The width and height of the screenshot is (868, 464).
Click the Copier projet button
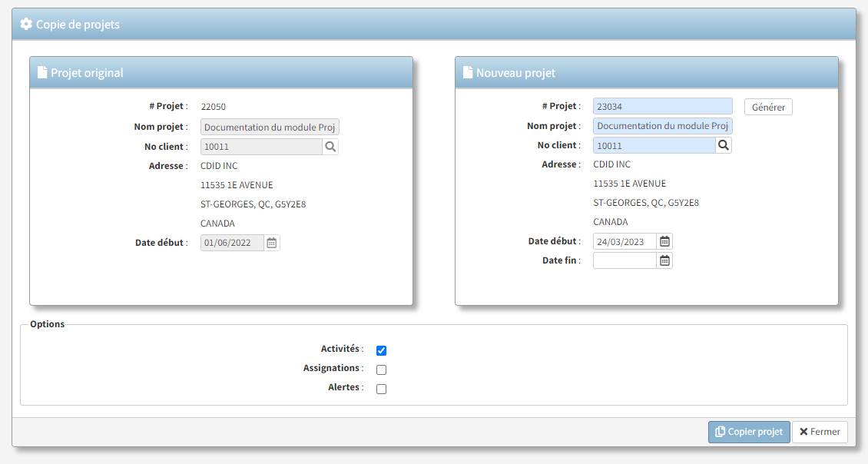[749, 432]
